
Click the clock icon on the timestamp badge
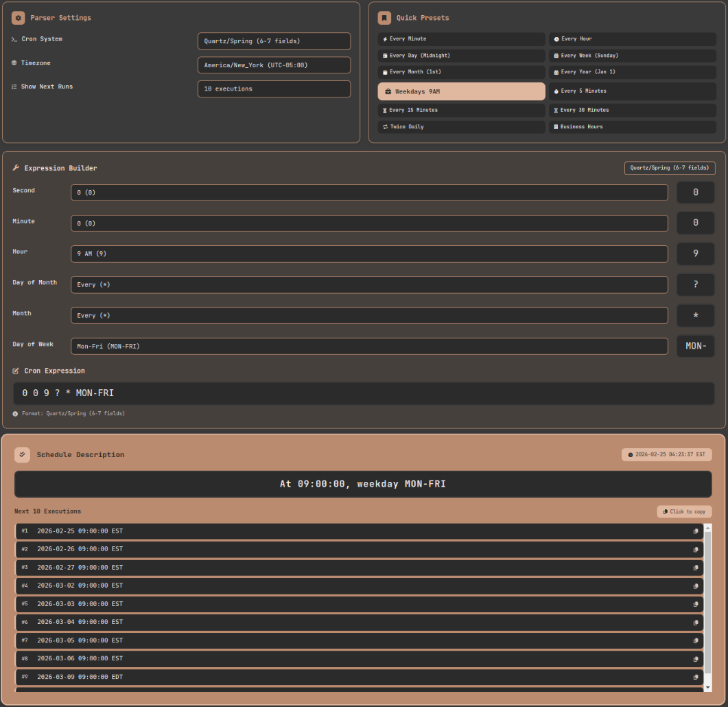point(630,454)
